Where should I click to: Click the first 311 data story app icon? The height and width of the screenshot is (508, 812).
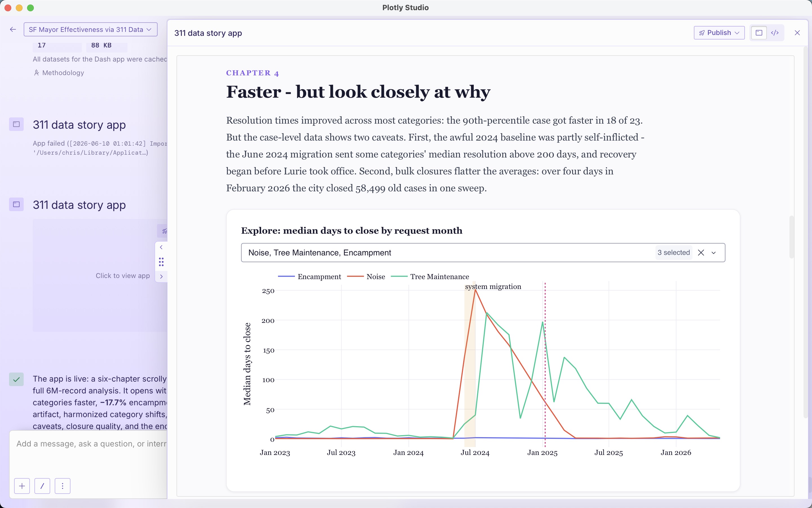(16, 124)
